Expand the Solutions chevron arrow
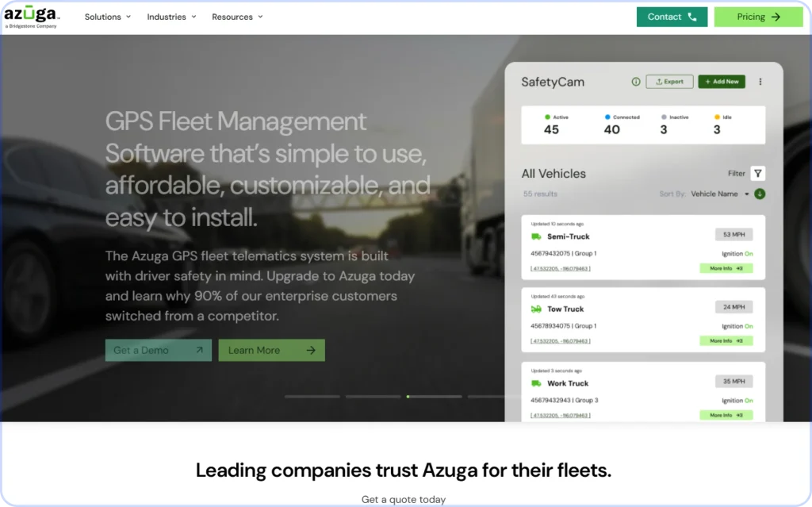812x507 pixels. (128, 17)
